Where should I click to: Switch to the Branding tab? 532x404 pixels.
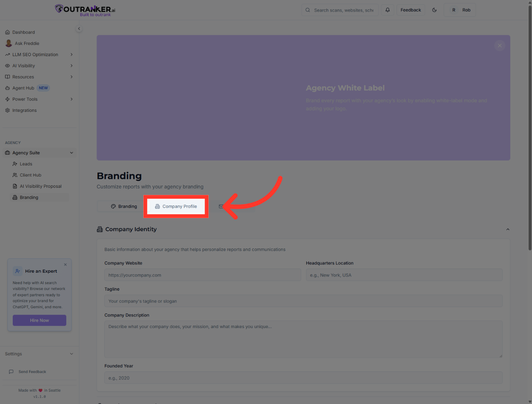coord(124,206)
